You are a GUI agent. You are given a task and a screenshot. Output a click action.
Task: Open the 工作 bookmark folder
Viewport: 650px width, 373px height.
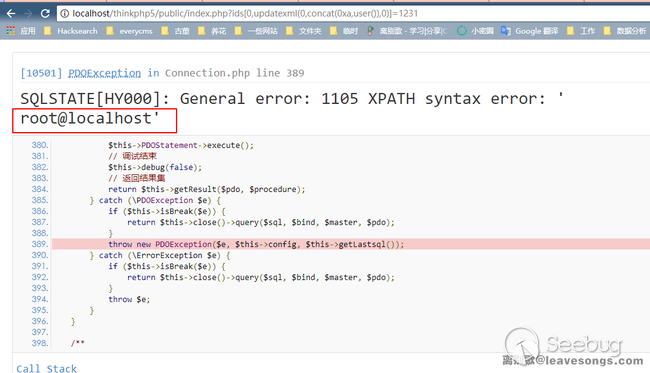[x=581, y=31]
